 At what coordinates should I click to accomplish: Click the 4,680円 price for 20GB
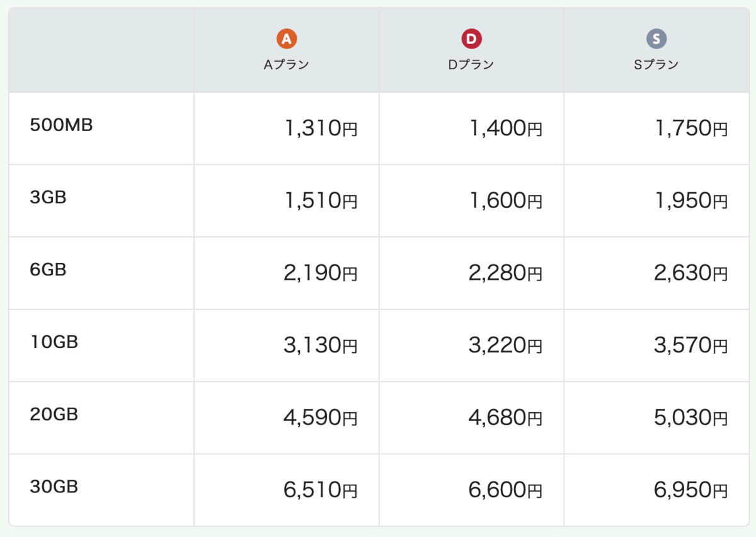[x=505, y=418]
